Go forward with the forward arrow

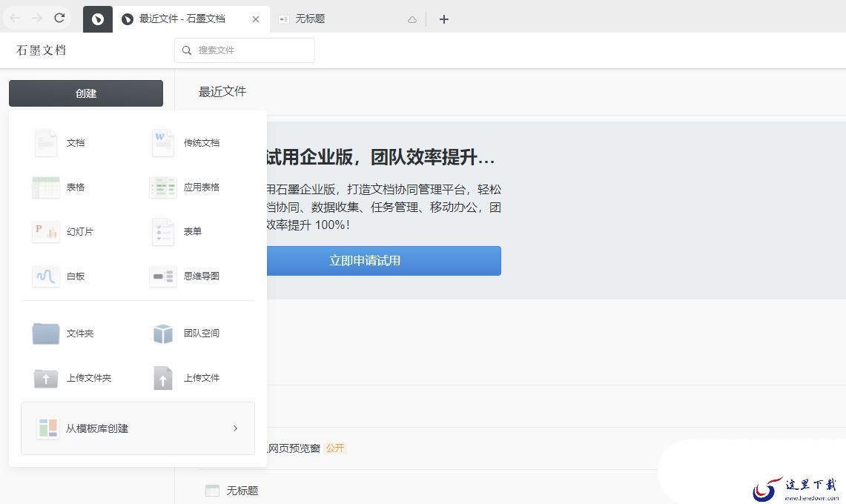36,18
